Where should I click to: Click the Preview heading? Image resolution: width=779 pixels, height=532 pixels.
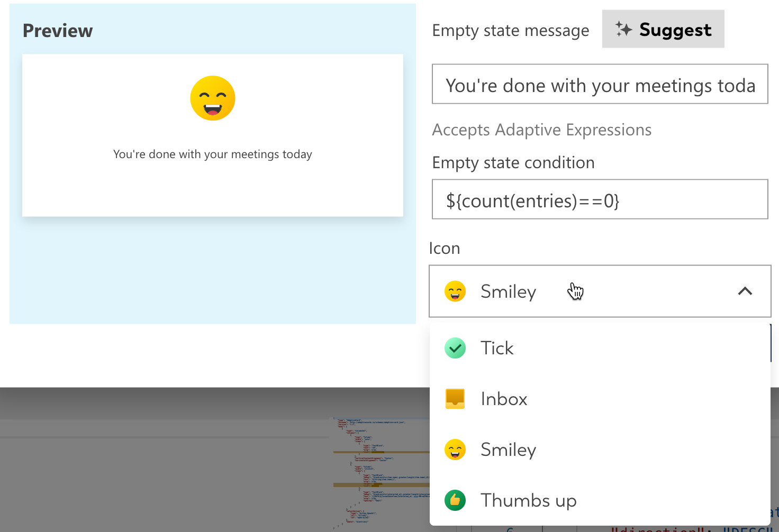pyautogui.click(x=58, y=31)
